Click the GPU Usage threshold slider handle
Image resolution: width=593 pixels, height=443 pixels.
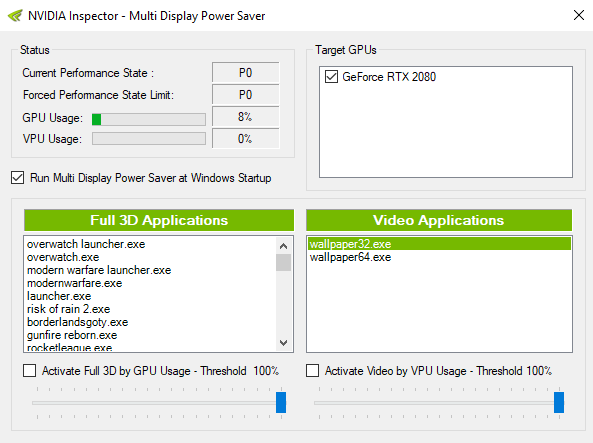pyautogui.click(x=281, y=402)
